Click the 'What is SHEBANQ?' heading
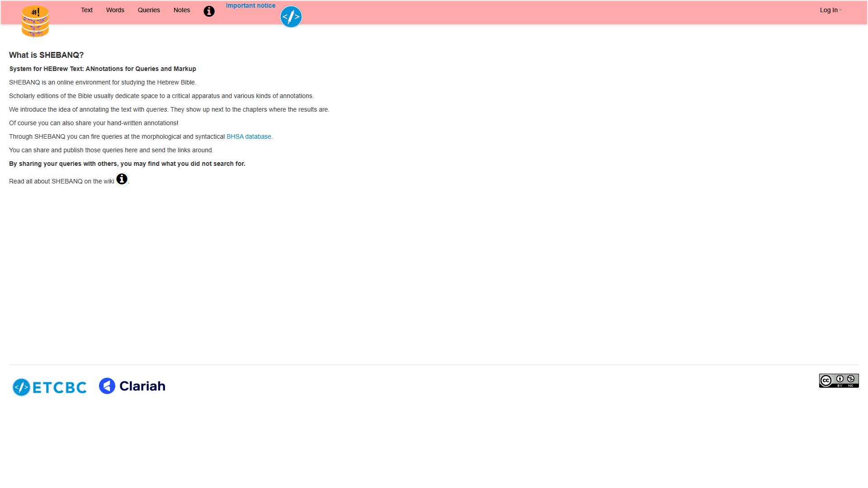Viewport: 868px width, 488px height. pyautogui.click(x=46, y=55)
